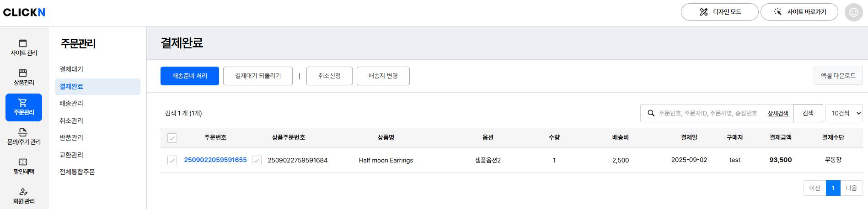868x209 pixels.
Task: Open 할인혜택 coupon section
Action: 24,167
